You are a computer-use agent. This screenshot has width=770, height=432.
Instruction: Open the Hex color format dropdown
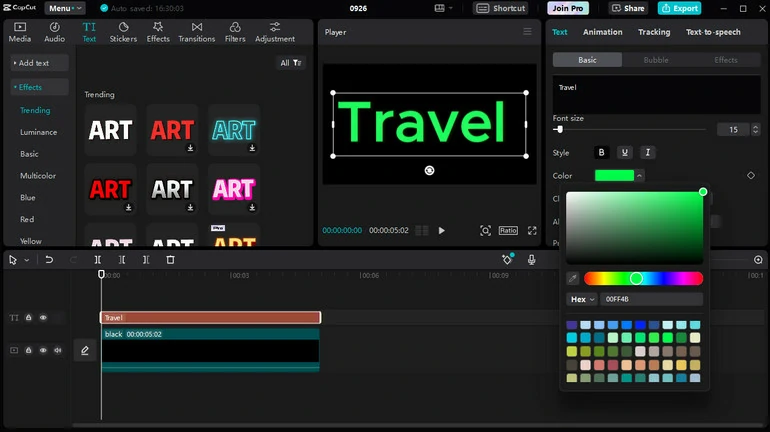tap(582, 299)
